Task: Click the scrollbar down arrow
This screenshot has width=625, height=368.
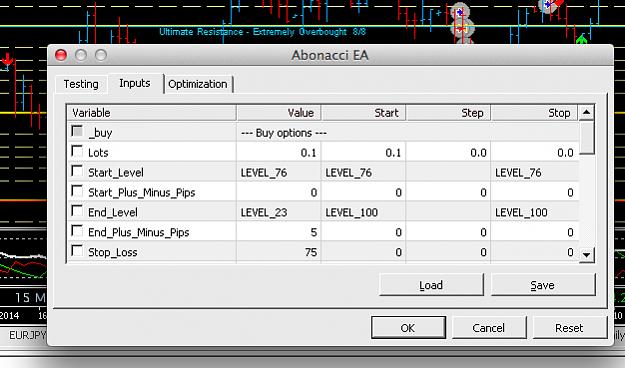Action: point(586,254)
